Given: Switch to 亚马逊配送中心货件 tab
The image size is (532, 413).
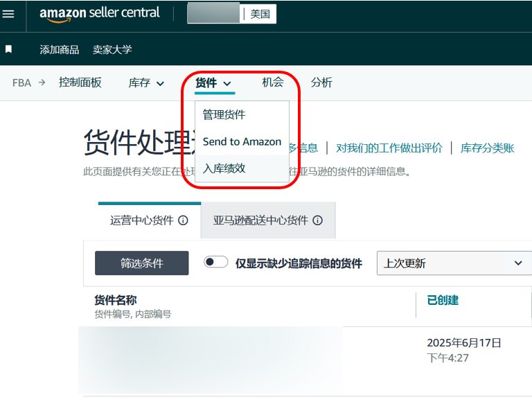Looking at the screenshot, I should 268,220.
